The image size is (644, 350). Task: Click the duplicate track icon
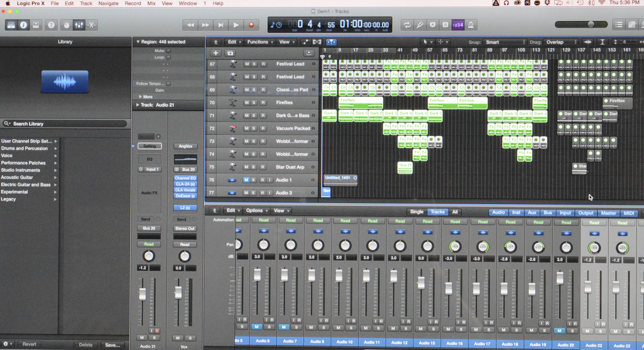(x=230, y=53)
